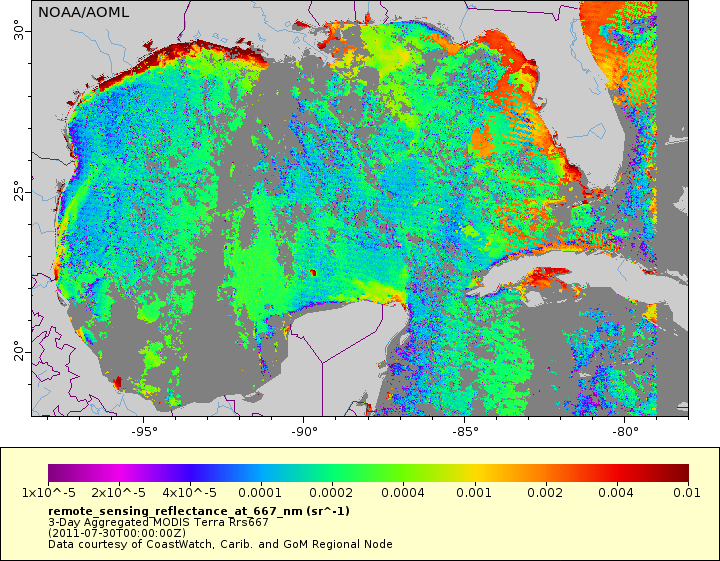Screen dimensions: 720x561
Task: Click the 25° latitude axis label
Action: [19, 191]
